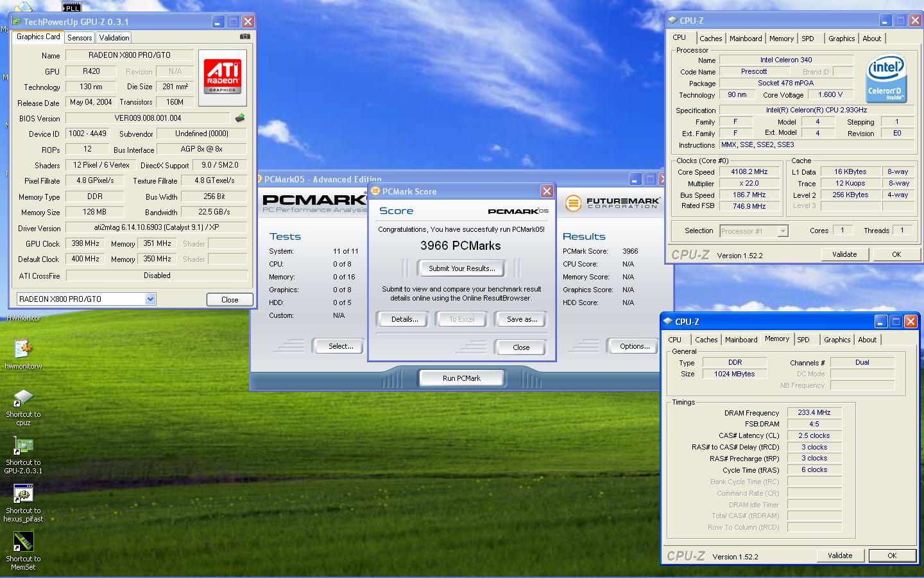The width and height of the screenshot is (924, 578).
Task: Open Graphics tab in top CPU-Z window
Action: pos(841,39)
